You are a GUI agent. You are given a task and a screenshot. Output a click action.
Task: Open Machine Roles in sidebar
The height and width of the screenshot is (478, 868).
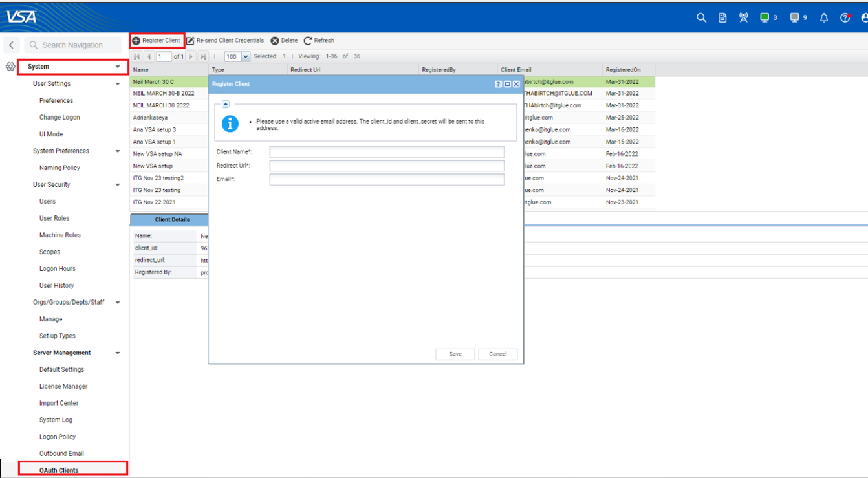60,235
